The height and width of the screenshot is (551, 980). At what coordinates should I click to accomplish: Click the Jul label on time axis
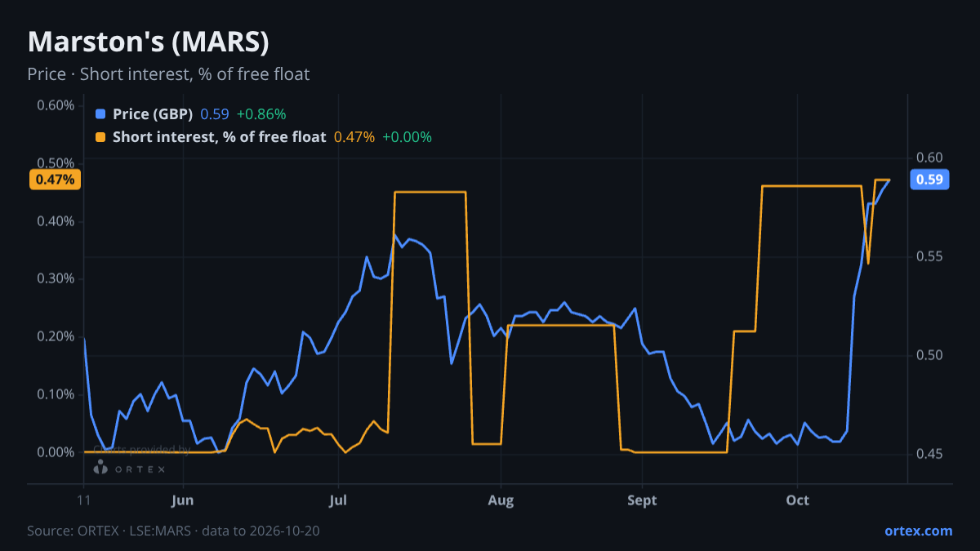pos(338,500)
